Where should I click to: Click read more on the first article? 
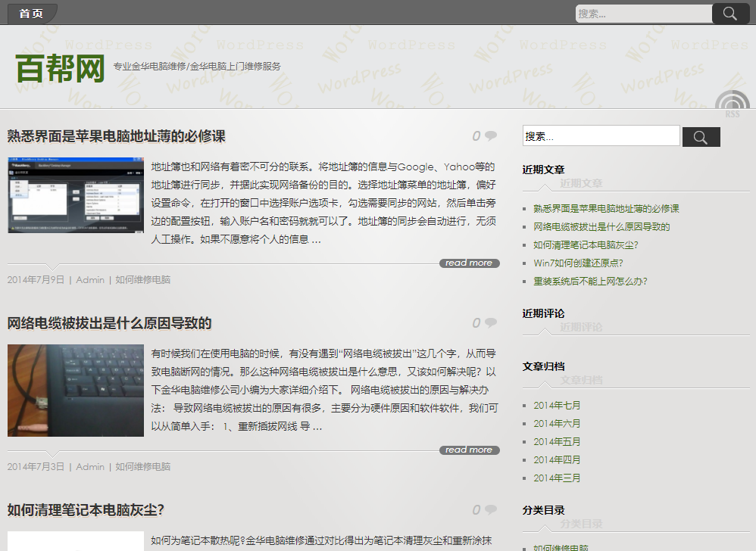pyautogui.click(x=469, y=263)
